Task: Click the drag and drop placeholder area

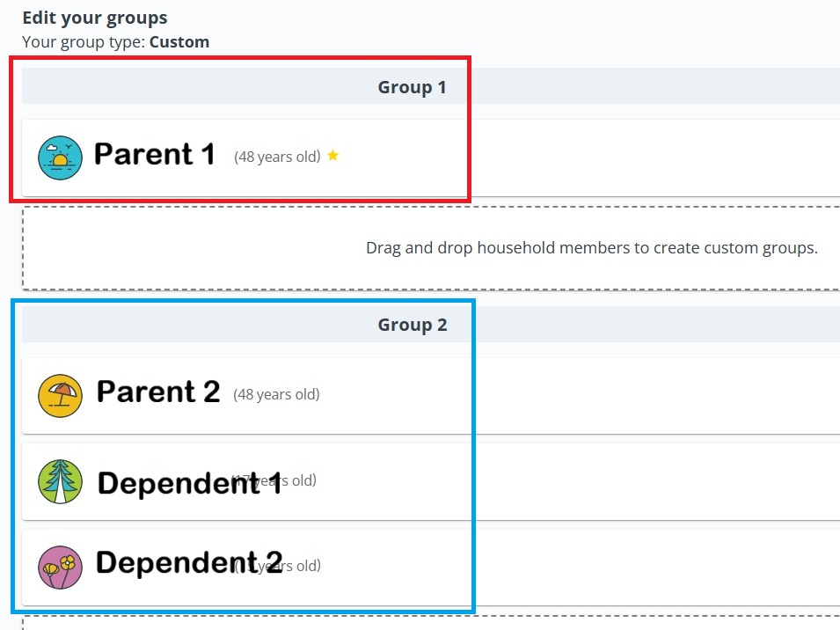Action: click(x=593, y=247)
